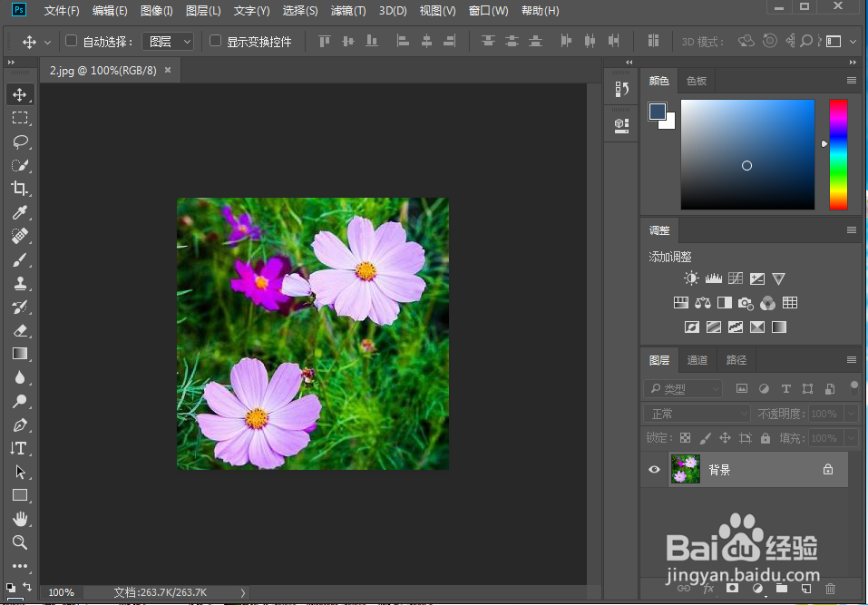The image size is (868, 605).
Task: Select the Rectangular Marquee tool
Action: [x=20, y=118]
